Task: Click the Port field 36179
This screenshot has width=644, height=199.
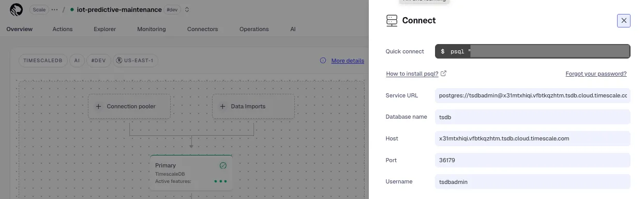Action: [533, 160]
